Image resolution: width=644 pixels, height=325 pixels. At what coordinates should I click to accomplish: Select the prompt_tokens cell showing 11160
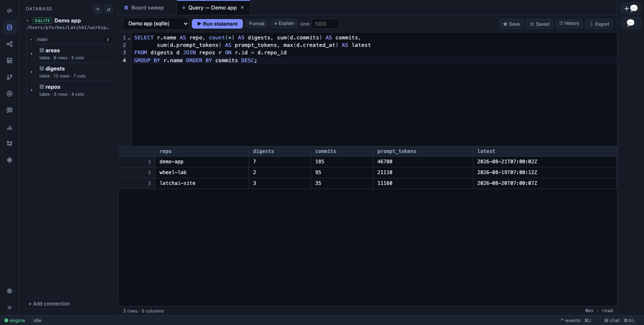[423, 183]
